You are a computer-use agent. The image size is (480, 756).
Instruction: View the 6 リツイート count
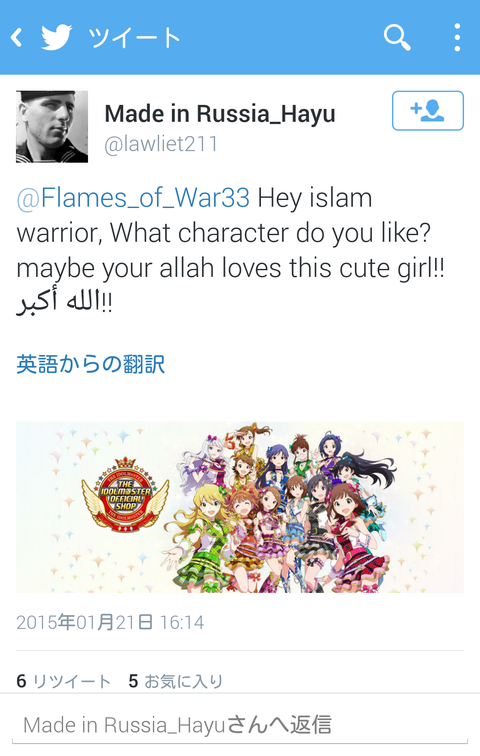[x=64, y=681]
